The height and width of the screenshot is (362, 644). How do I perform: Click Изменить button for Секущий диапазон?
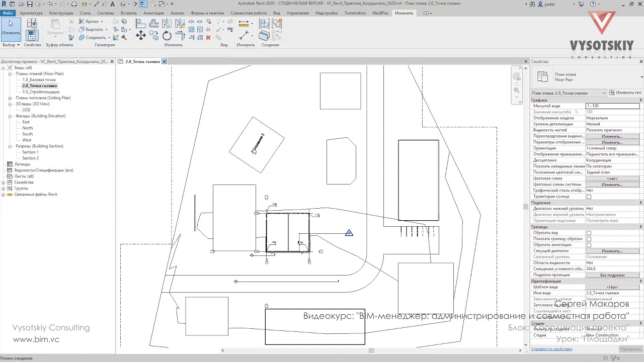click(612, 251)
